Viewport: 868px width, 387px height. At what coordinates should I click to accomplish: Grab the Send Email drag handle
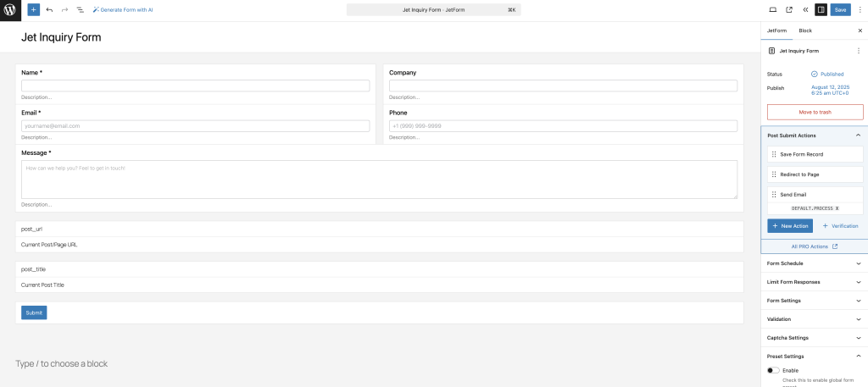(774, 195)
